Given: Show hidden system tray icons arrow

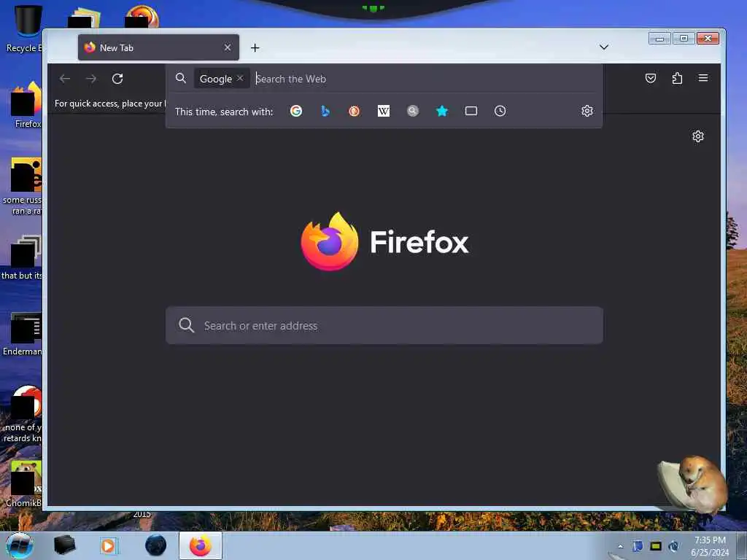Looking at the screenshot, I should tap(620, 546).
